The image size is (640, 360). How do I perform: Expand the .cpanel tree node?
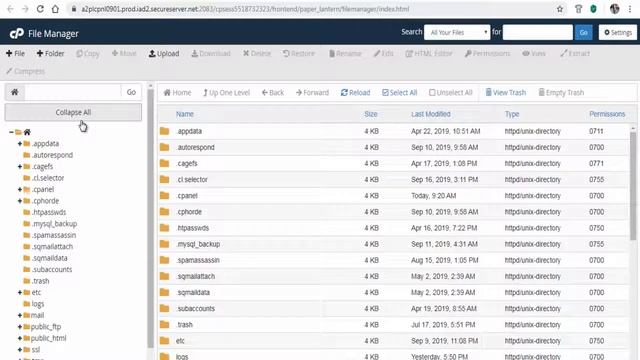[x=20, y=189]
